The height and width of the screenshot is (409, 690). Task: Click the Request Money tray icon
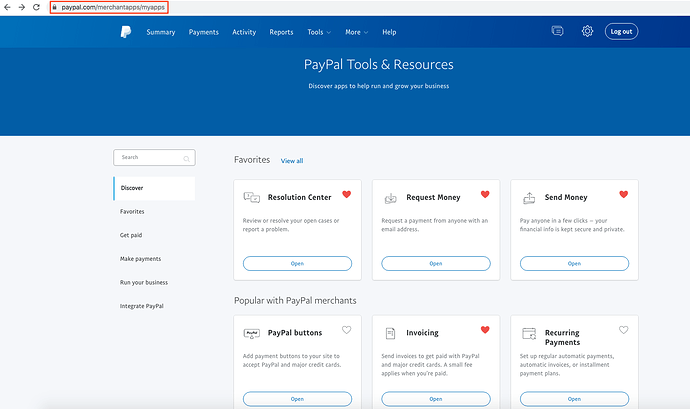[390, 198]
